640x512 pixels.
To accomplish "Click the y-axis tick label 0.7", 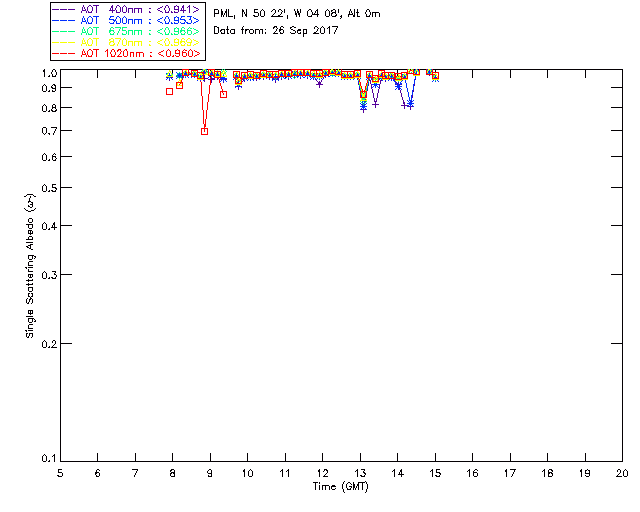I will point(49,131).
